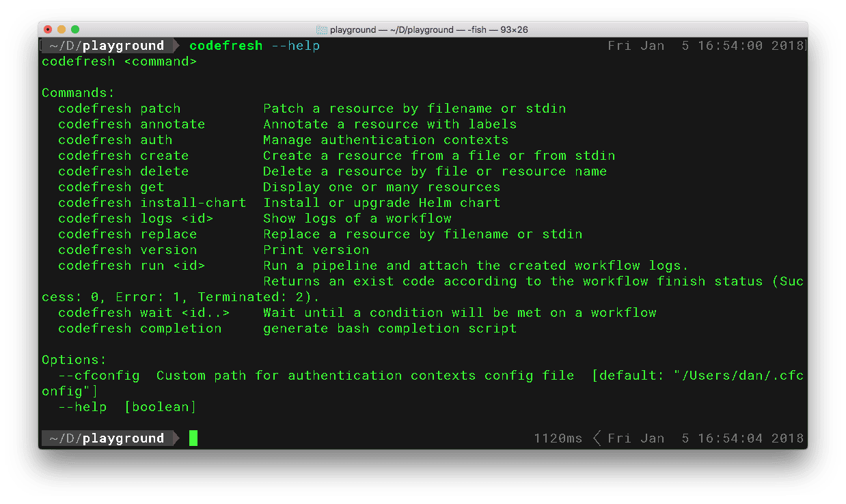The image size is (846, 504).
Task: Click "Delete a resource by file or resource name"
Action: click(x=435, y=171)
